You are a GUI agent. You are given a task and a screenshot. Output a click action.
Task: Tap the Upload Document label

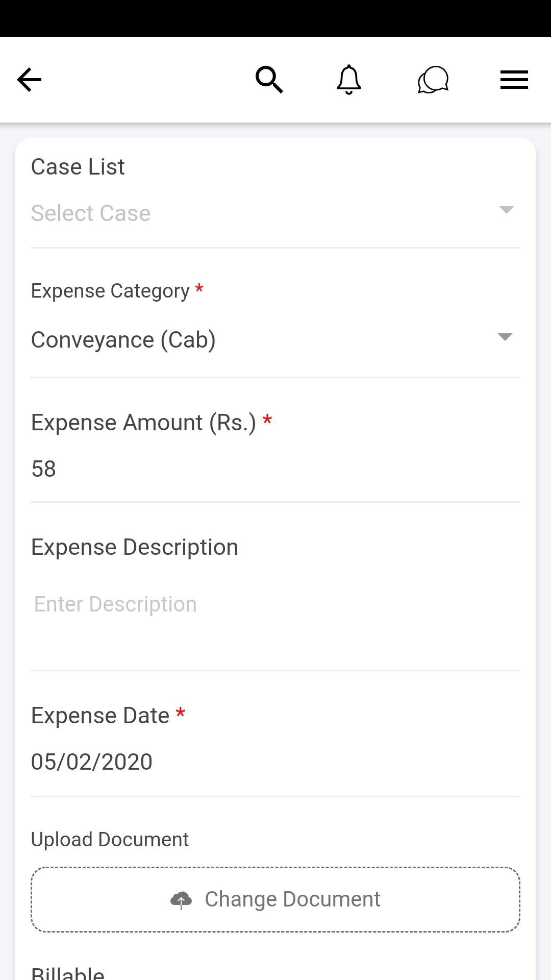pyautogui.click(x=110, y=840)
